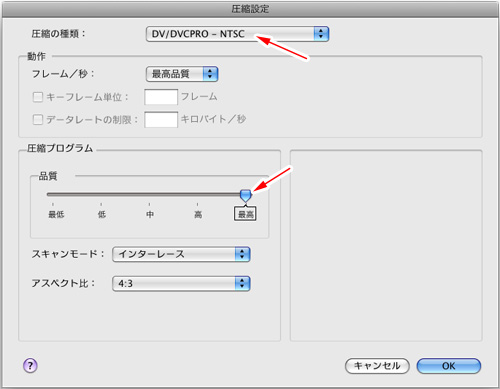Click the OK button

449,366
